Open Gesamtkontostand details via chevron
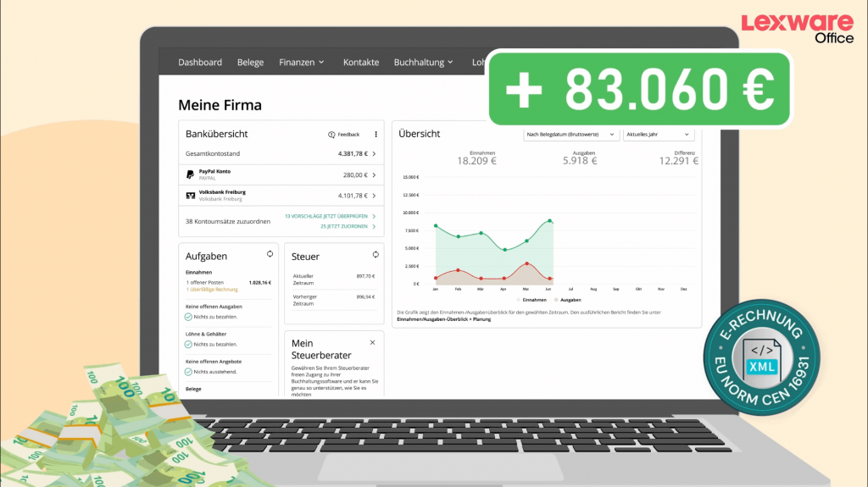The image size is (868, 487). [374, 154]
